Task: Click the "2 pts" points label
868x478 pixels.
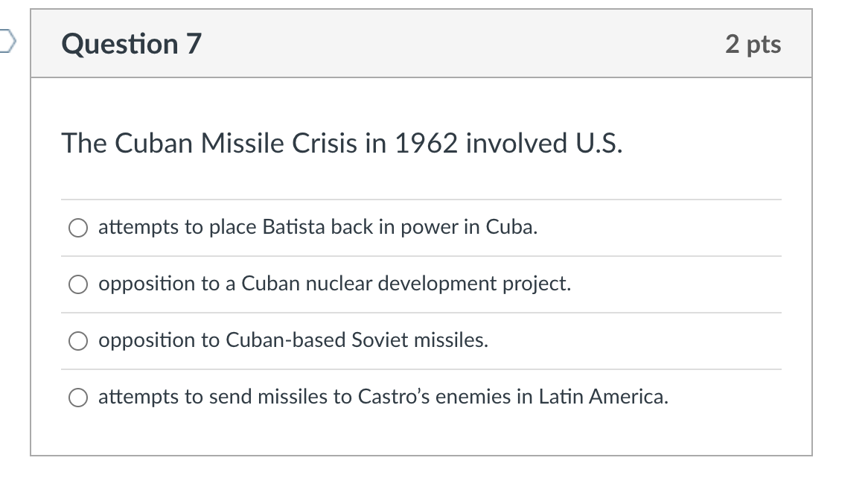Action: (x=753, y=45)
